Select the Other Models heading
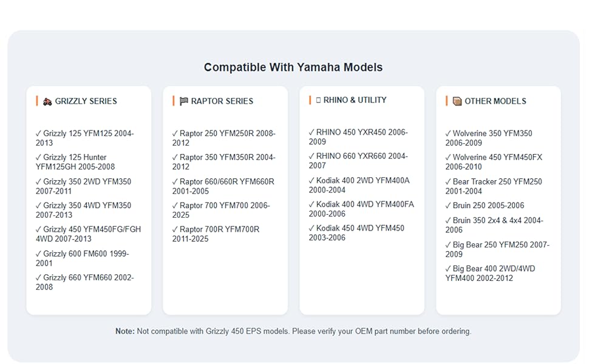Viewport: 589px width, 364px height. [x=495, y=101]
